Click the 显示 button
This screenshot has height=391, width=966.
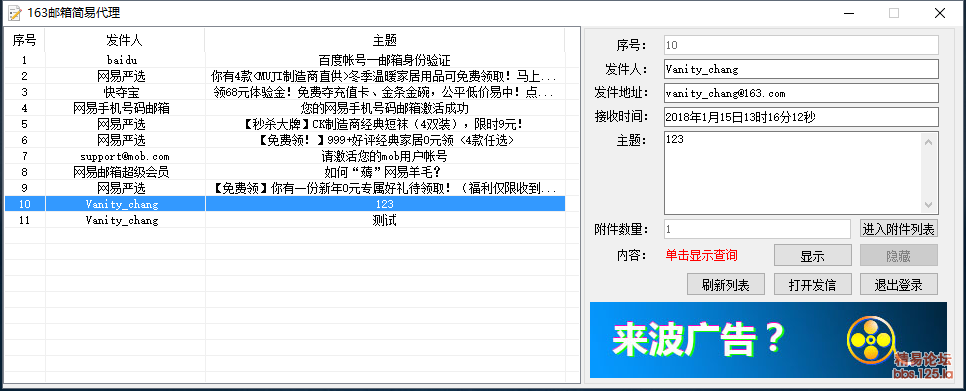click(813, 256)
